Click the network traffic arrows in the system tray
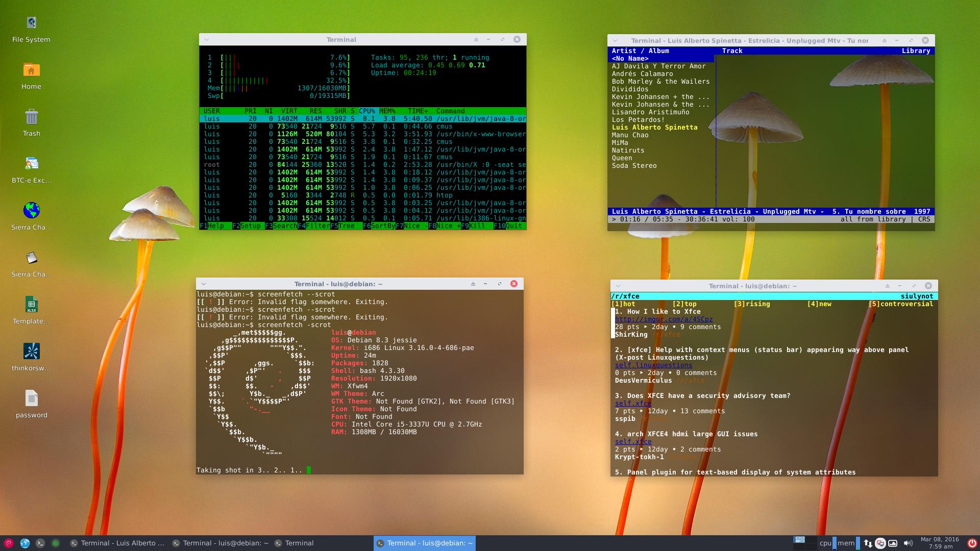This screenshot has height=551, width=980. [x=868, y=542]
